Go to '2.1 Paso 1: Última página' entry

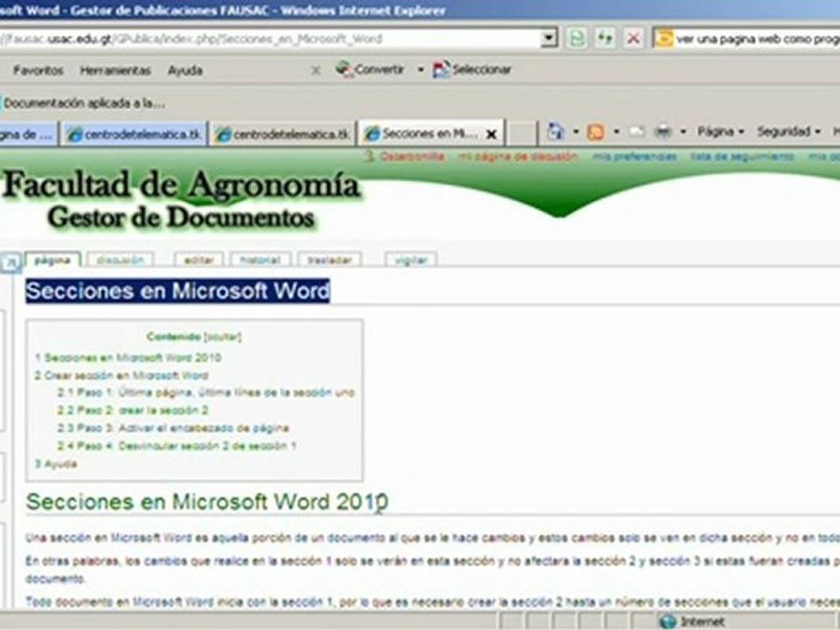[x=206, y=393]
